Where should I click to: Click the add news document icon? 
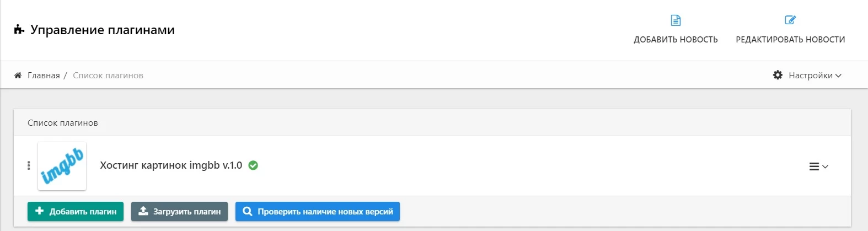[676, 20]
